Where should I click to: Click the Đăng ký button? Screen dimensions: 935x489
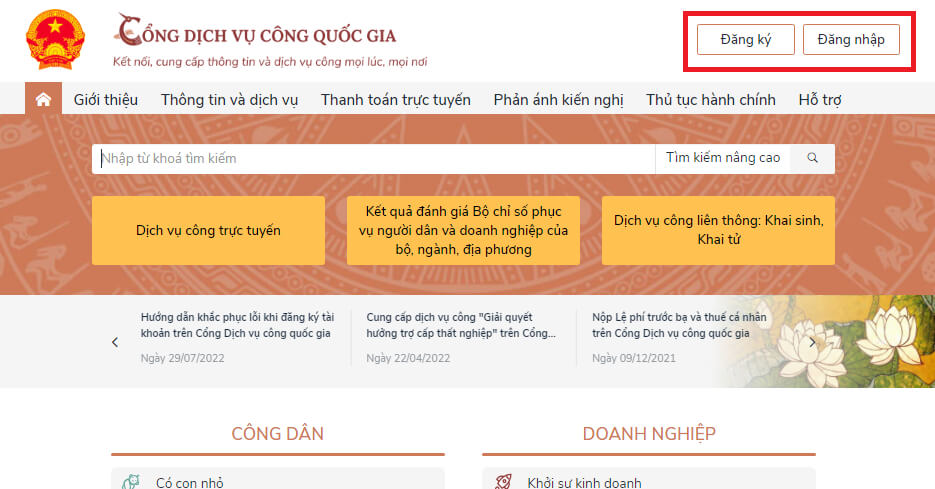point(746,39)
